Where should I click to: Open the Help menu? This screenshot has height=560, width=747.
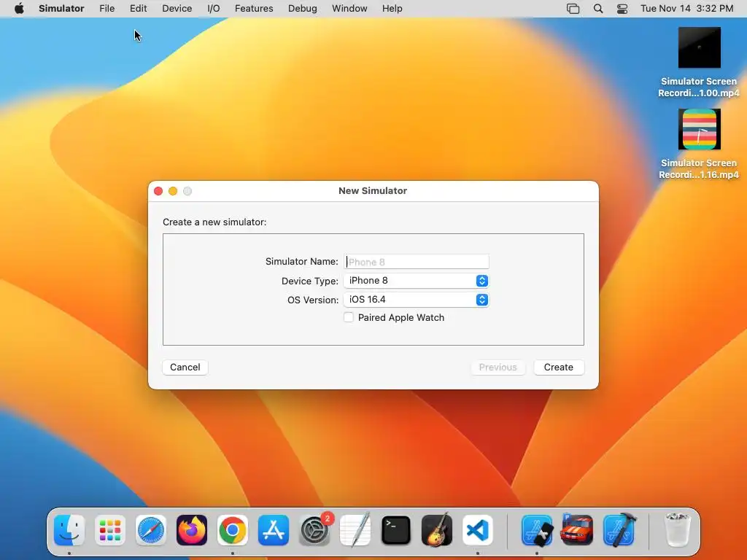(x=392, y=9)
